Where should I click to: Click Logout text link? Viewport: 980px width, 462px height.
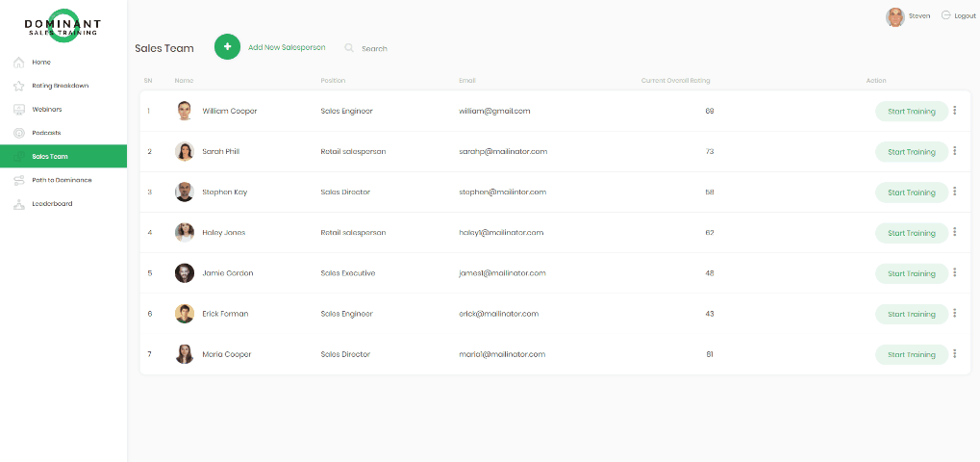click(965, 16)
